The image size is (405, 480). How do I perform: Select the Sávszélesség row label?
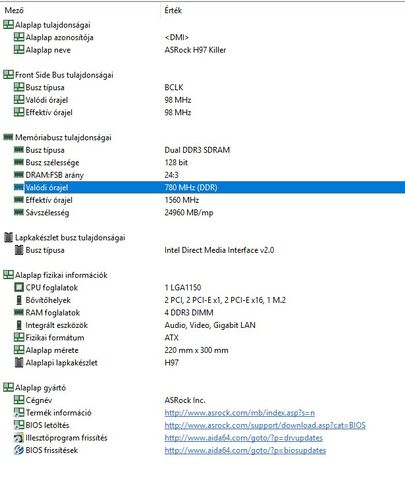click(x=47, y=213)
